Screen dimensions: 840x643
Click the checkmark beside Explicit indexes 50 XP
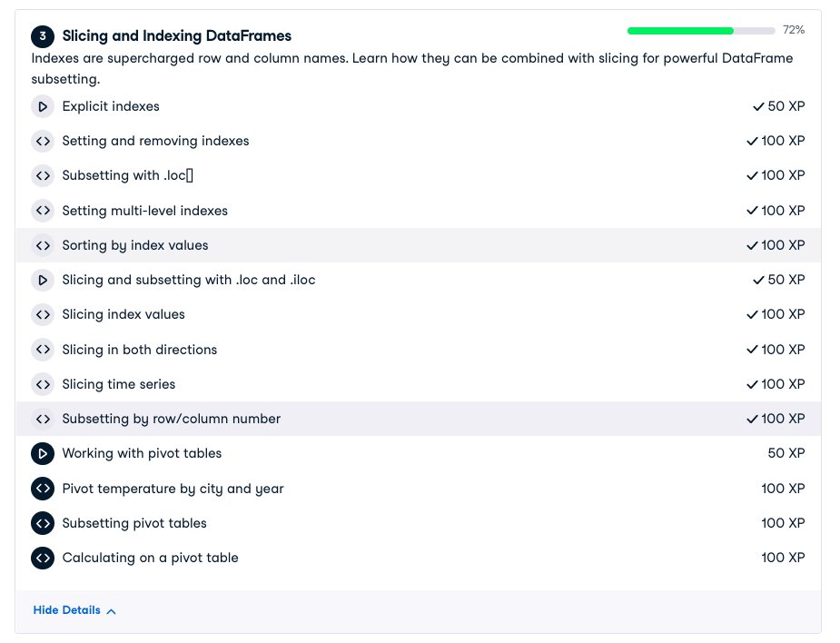pyautogui.click(x=758, y=106)
